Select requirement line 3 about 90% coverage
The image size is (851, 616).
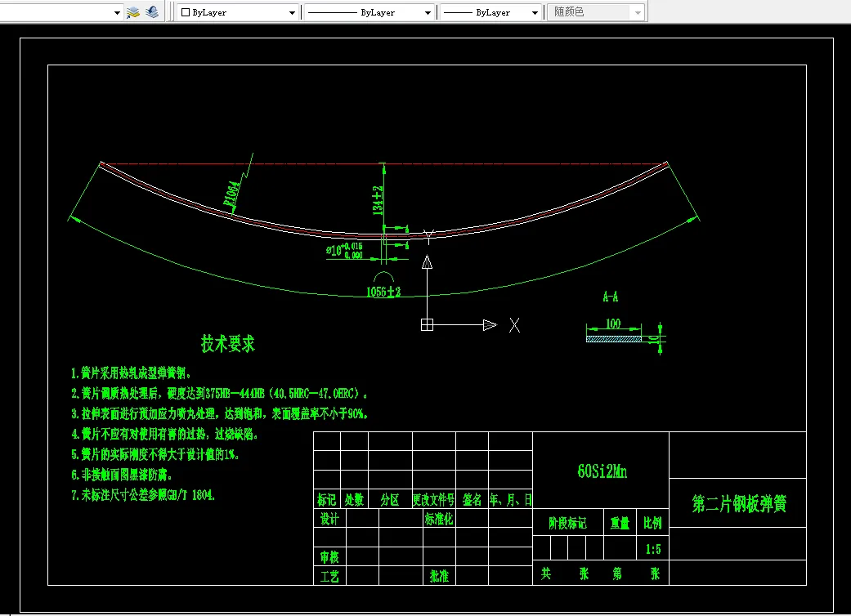tap(220, 413)
